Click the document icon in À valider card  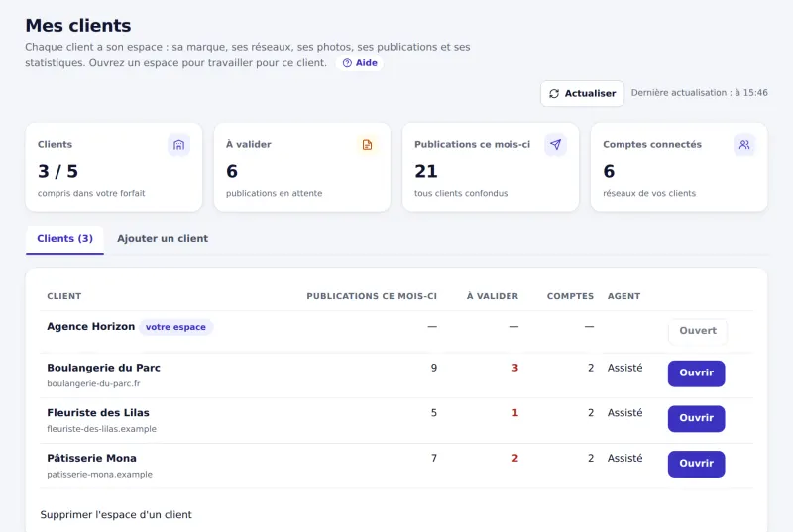pos(367,145)
